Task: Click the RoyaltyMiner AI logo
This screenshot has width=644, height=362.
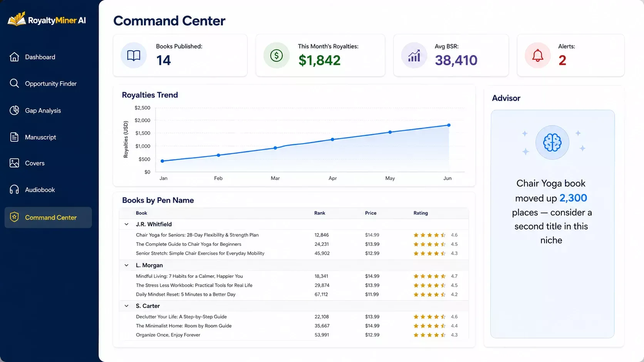Action: coord(47,19)
